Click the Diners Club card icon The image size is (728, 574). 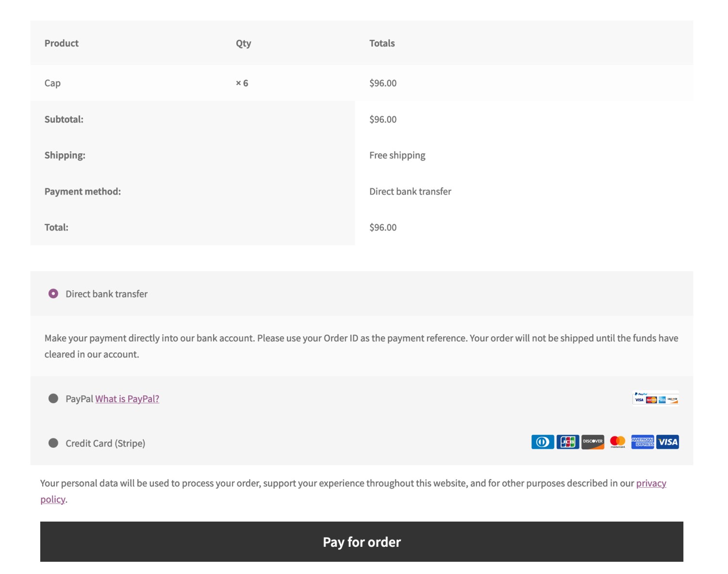point(542,442)
